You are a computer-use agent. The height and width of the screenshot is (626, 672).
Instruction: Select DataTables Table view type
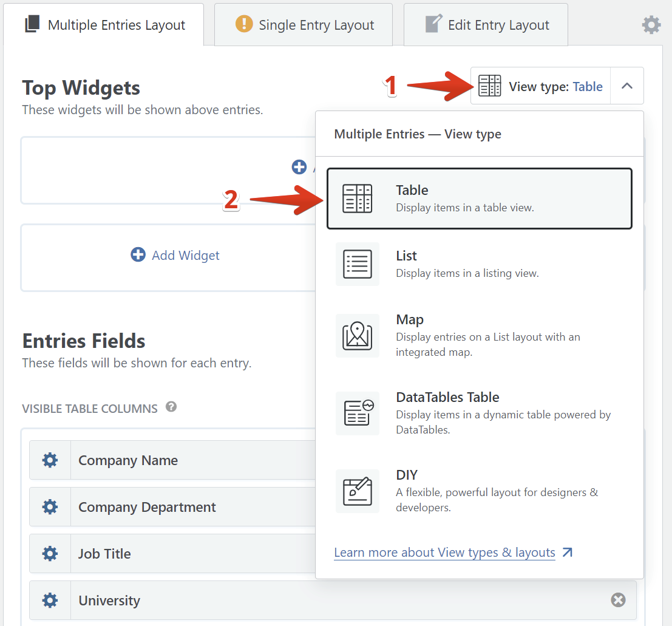point(479,413)
